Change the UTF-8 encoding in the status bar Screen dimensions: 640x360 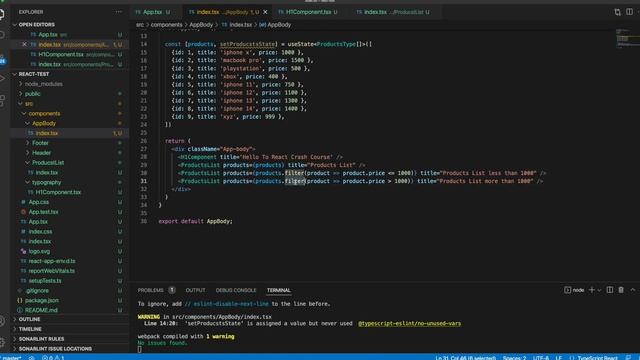[541, 358]
